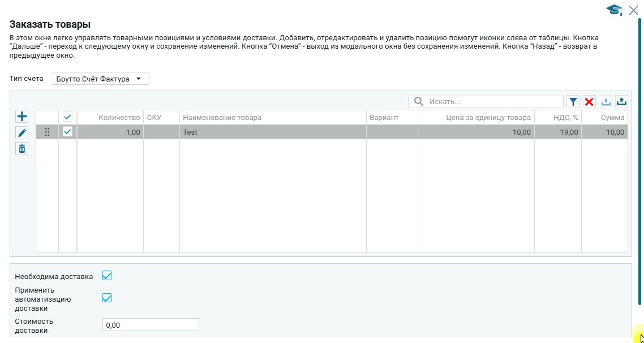Click the pencil icon to edit the row
Viewport: 644px width, 343px height.
point(22,133)
